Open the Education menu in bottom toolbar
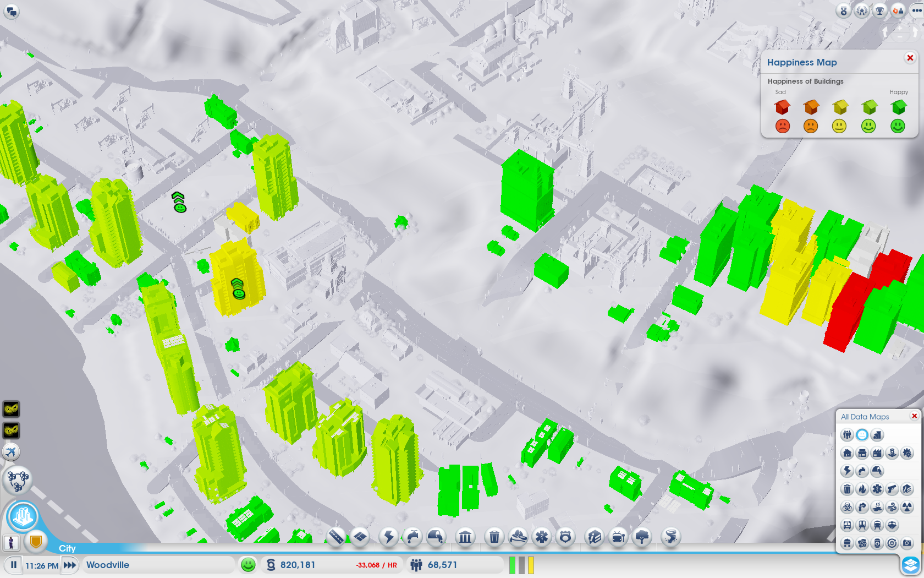This screenshot has height=578, width=924. [595, 537]
